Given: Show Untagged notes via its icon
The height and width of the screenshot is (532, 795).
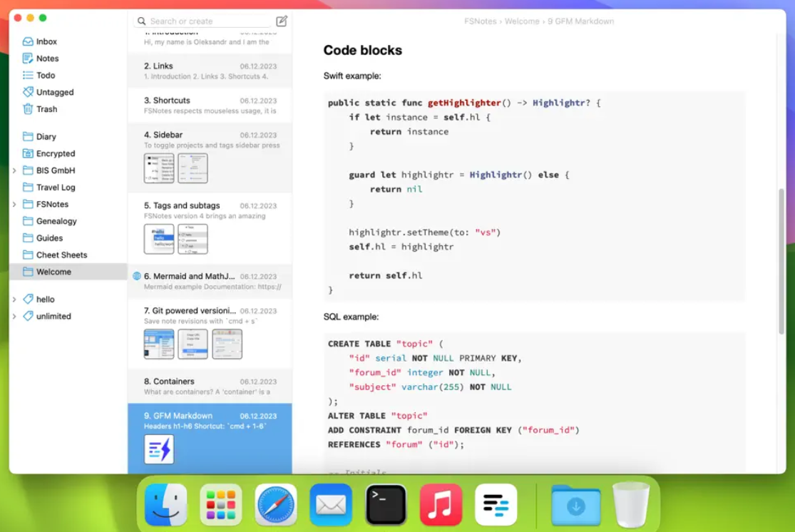Looking at the screenshot, I should (28, 92).
